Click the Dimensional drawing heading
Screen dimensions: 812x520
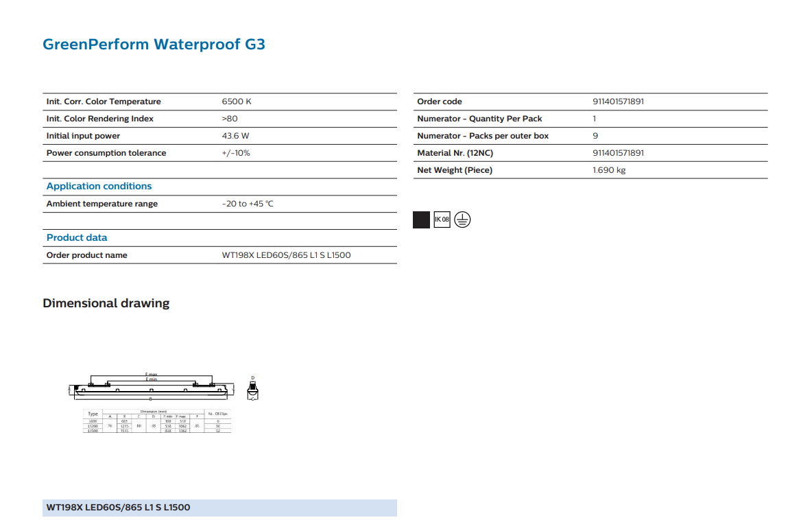(x=106, y=303)
